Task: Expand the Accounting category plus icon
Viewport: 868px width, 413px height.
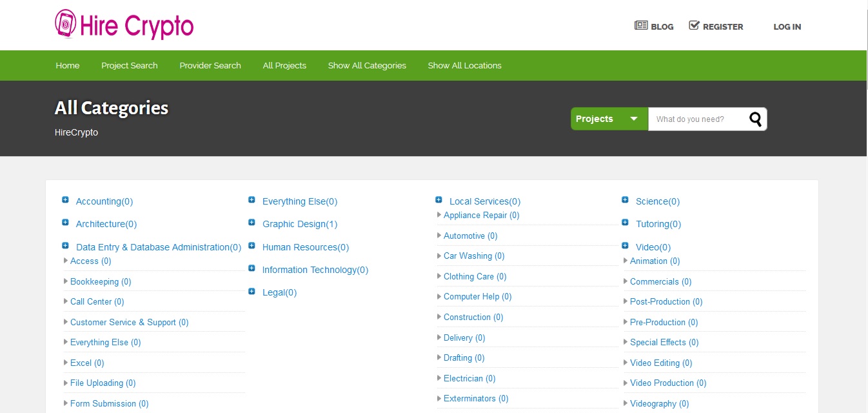Action: point(65,200)
